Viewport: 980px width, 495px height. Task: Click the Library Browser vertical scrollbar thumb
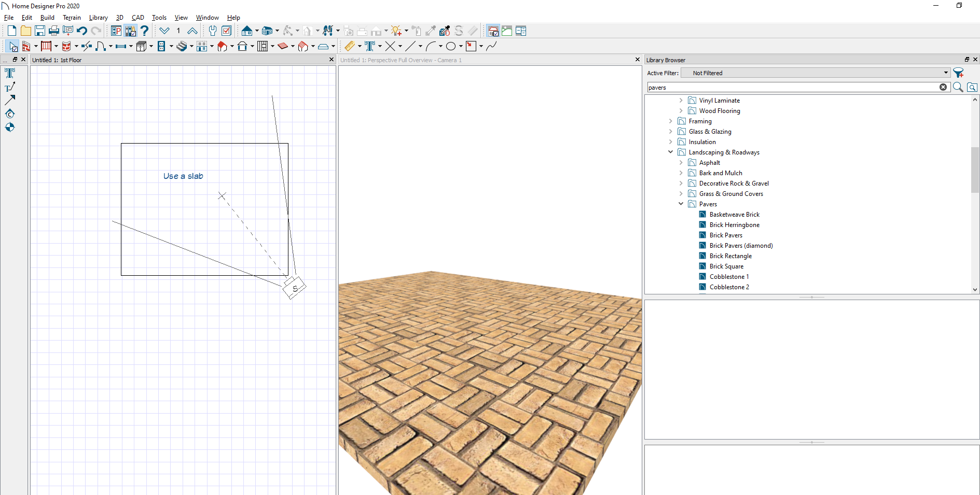(975, 170)
